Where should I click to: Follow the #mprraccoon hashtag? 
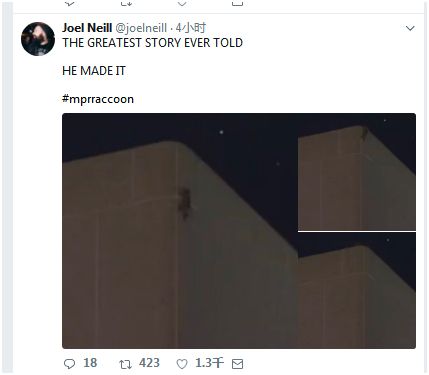pos(98,99)
